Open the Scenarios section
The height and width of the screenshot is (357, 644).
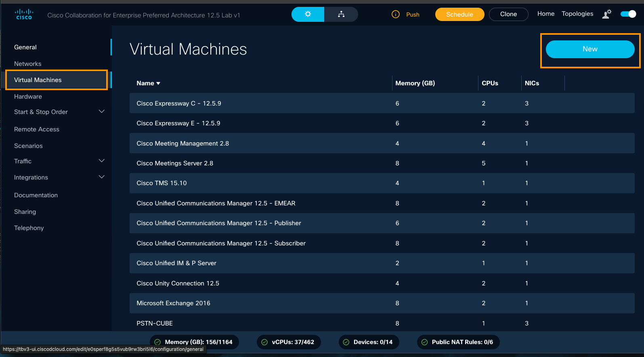(x=28, y=146)
